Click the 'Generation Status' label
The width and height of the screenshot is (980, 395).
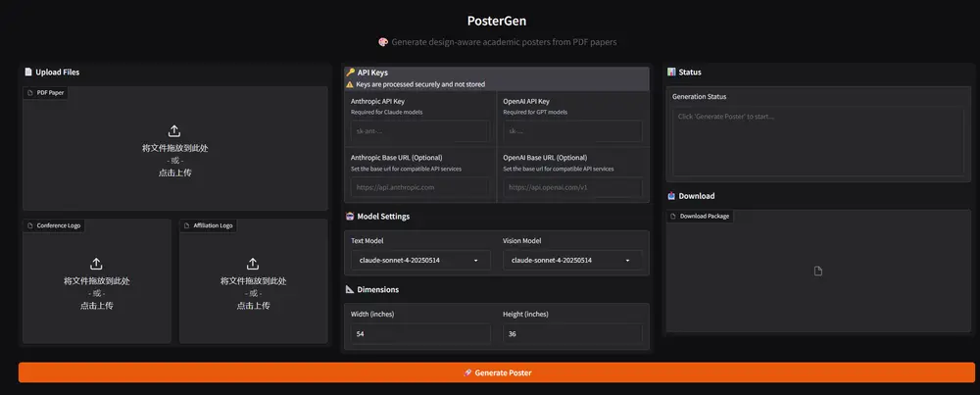tap(700, 97)
